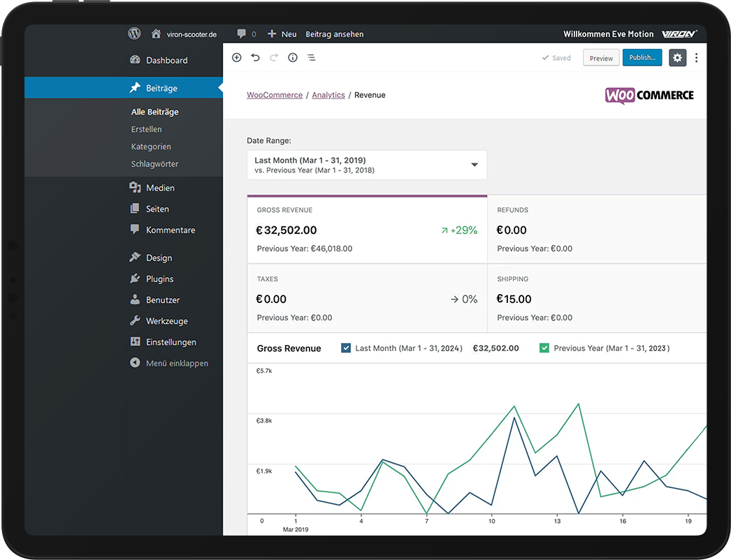Follow the WooCommerce breadcrumb link
Image resolution: width=731 pixels, height=560 pixels.
(275, 95)
